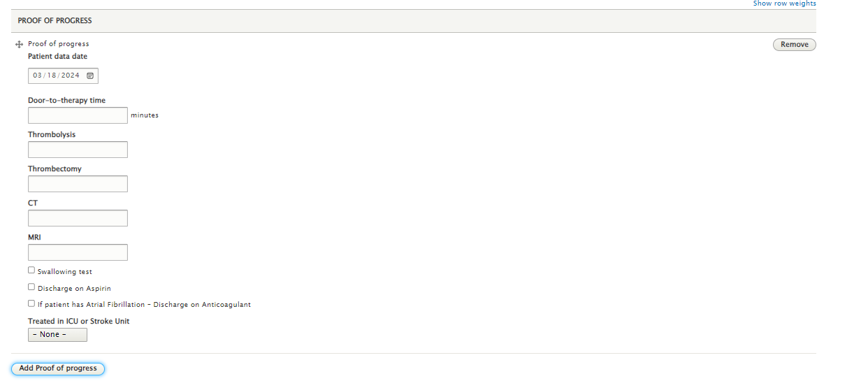Click the MRI input field
This screenshot has height=381, width=868.
coord(78,252)
